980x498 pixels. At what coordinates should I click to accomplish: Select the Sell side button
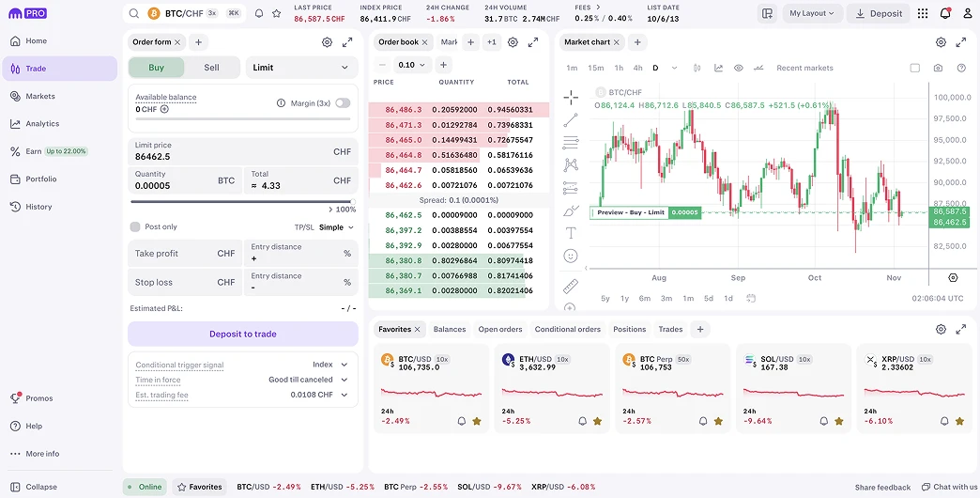click(212, 68)
